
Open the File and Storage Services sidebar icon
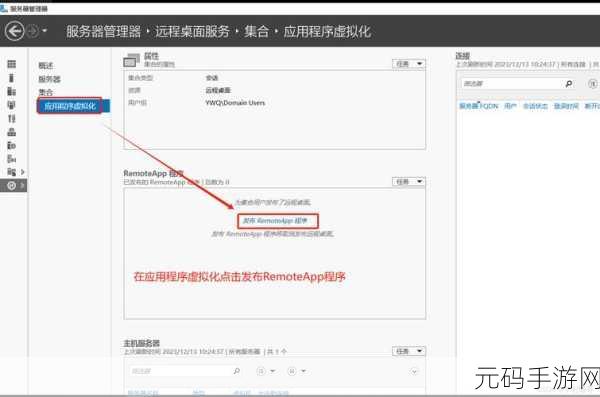[x=11, y=172]
